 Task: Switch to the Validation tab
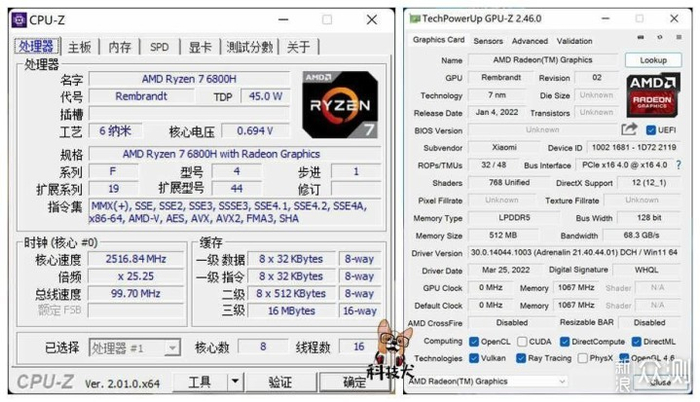pos(574,41)
